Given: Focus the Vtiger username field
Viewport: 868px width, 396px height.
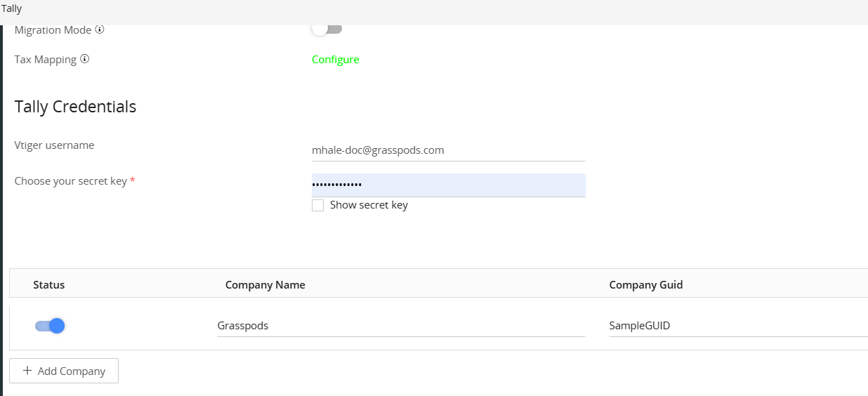Looking at the screenshot, I should (x=448, y=150).
